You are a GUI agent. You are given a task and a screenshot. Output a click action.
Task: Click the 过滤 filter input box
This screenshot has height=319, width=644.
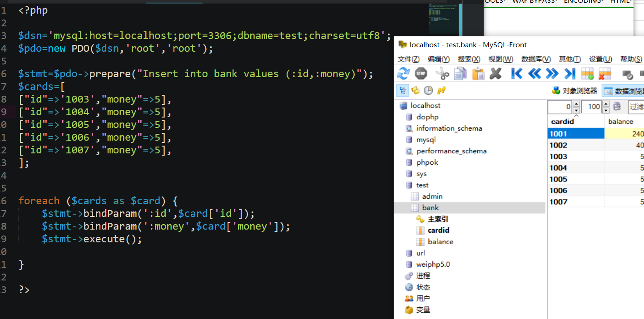coord(636,107)
